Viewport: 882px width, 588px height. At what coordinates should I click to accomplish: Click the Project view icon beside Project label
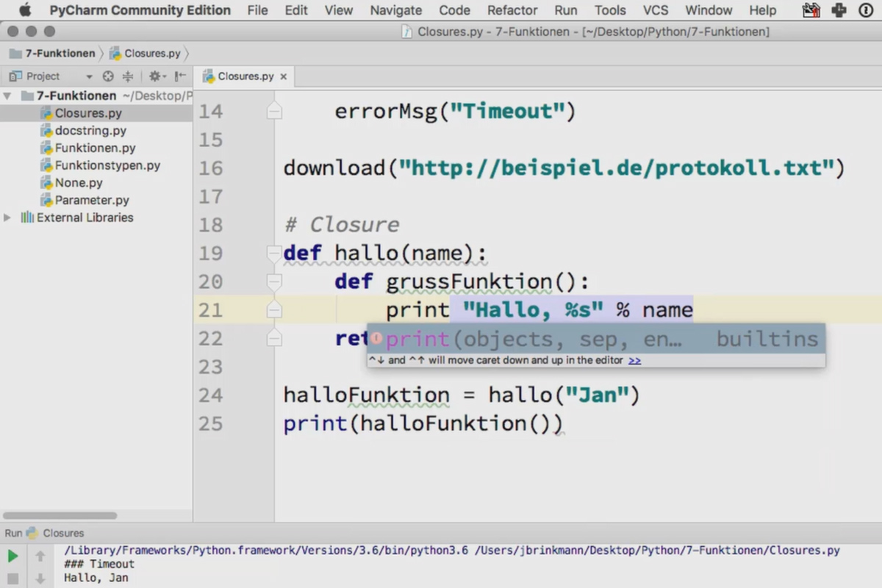[15, 76]
